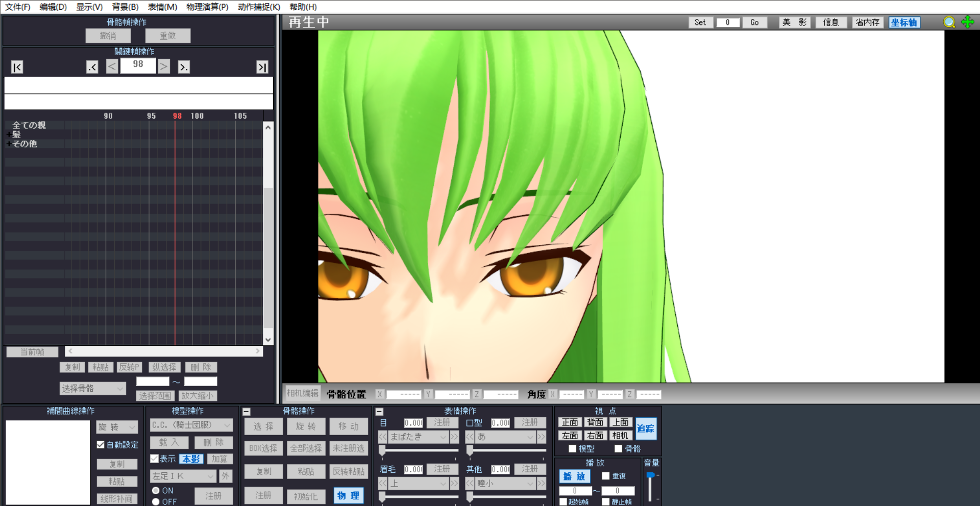The image size is (980, 506).
Task: Click the frame number field showing 98
Action: pos(138,65)
